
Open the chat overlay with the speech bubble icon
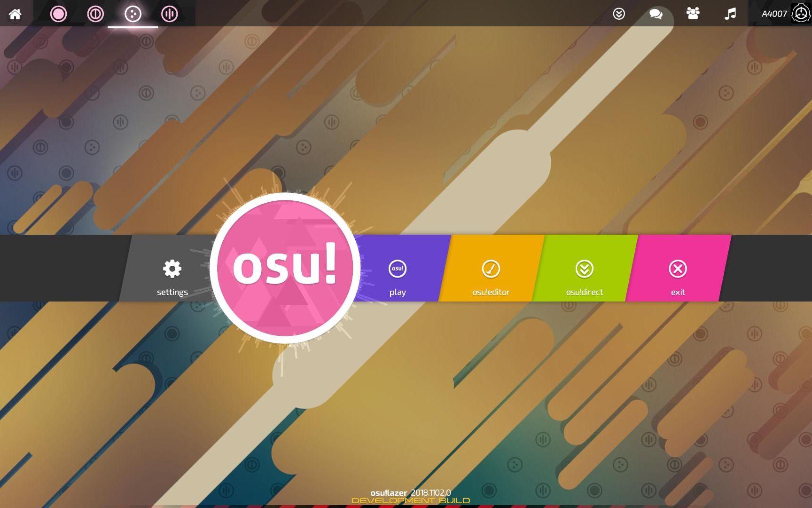click(x=655, y=14)
